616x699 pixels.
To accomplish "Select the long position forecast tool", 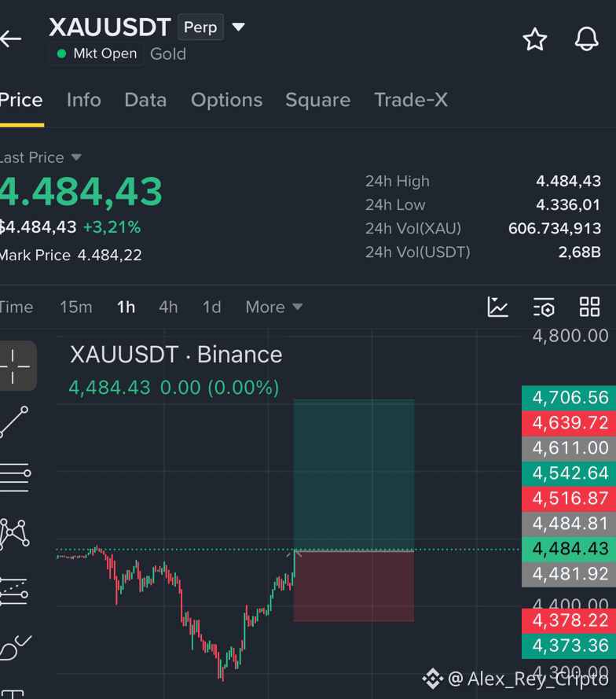I will coord(14,591).
